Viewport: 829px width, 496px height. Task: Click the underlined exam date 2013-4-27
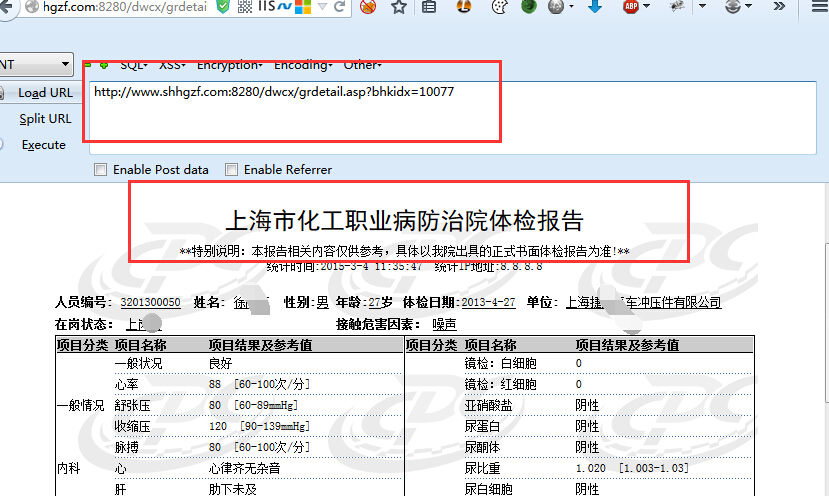pyautogui.click(x=489, y=302)
